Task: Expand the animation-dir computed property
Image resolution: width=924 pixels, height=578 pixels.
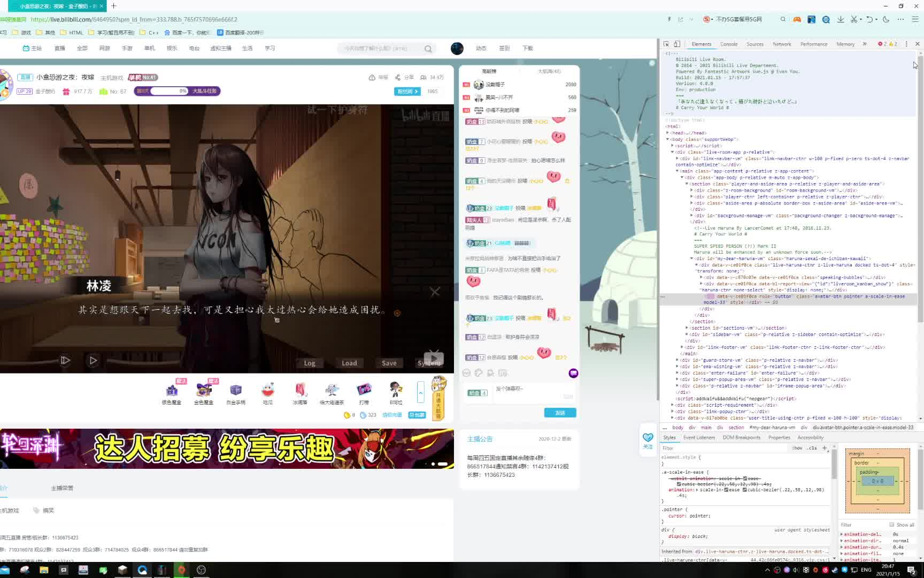Action: 842,541
